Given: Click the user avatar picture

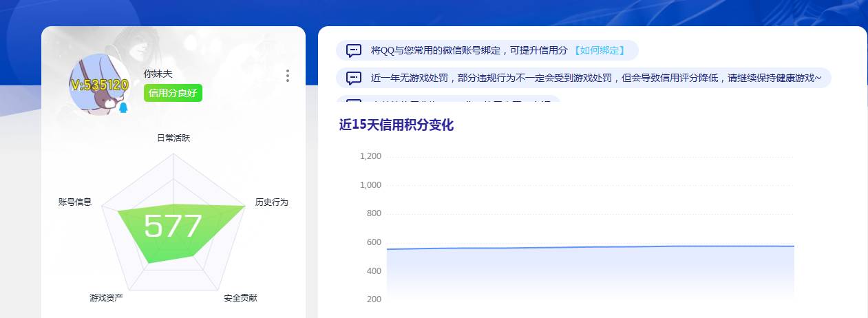Looking at the screenshot, I should [100, 85].
